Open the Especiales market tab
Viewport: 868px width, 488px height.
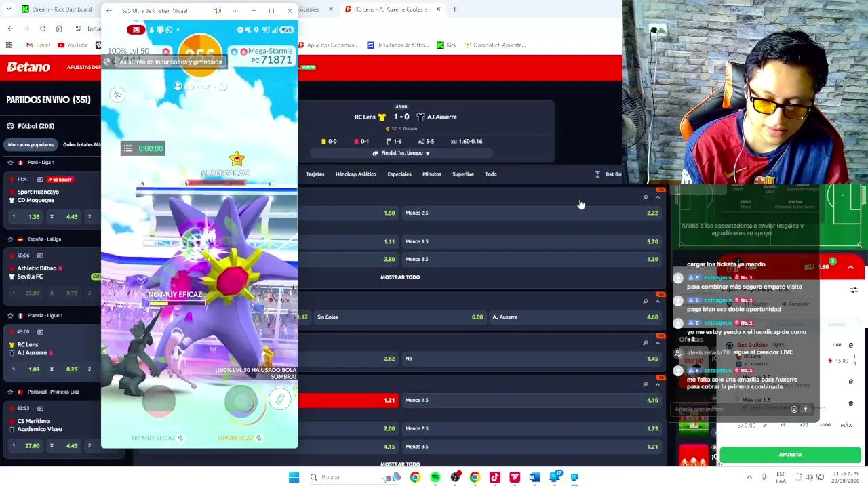coord(399,174)
